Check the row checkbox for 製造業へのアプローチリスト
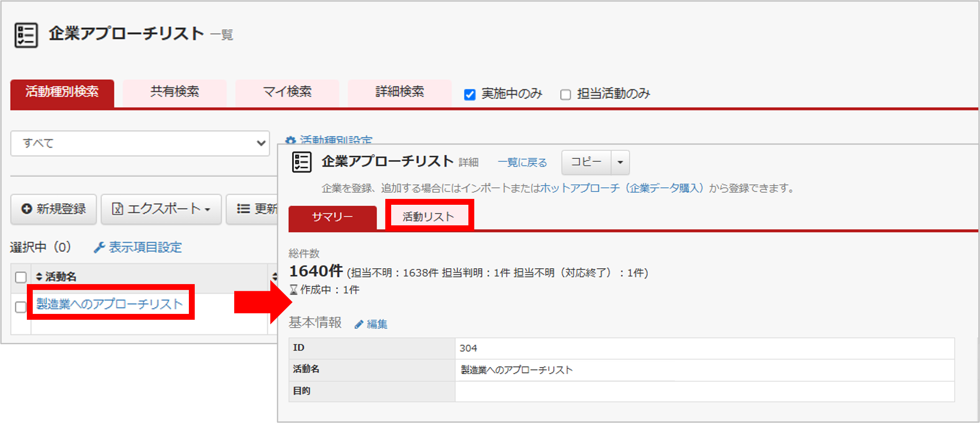 click(21, 307)
